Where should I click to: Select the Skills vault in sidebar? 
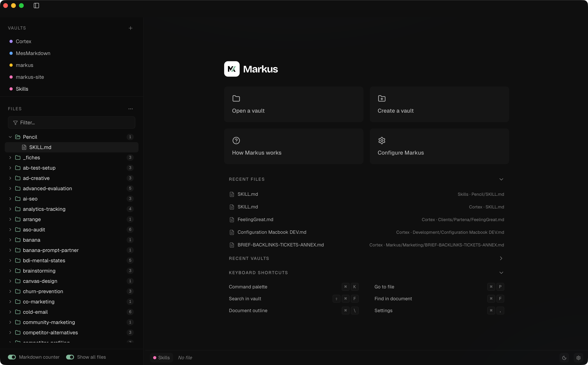tap(72, 89)
